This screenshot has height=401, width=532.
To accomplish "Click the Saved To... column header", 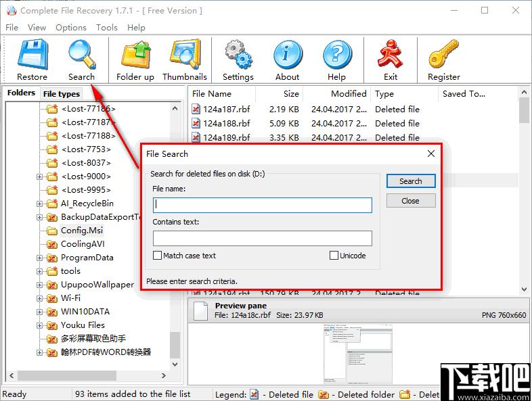I will coord(478,93).
